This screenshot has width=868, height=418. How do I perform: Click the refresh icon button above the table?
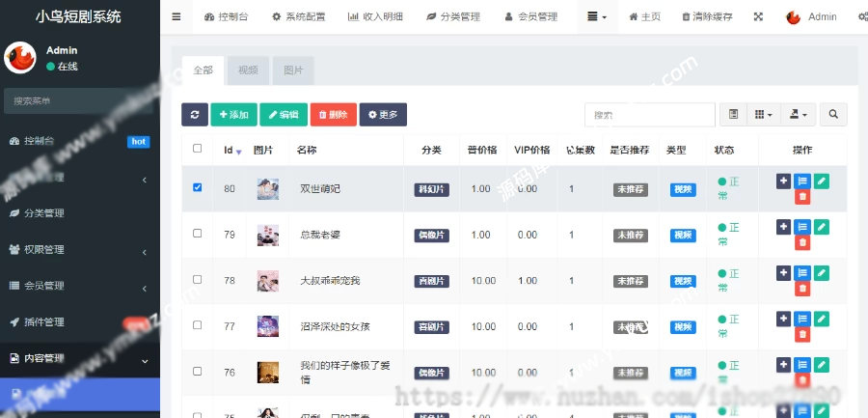click(x=194, y=115)
